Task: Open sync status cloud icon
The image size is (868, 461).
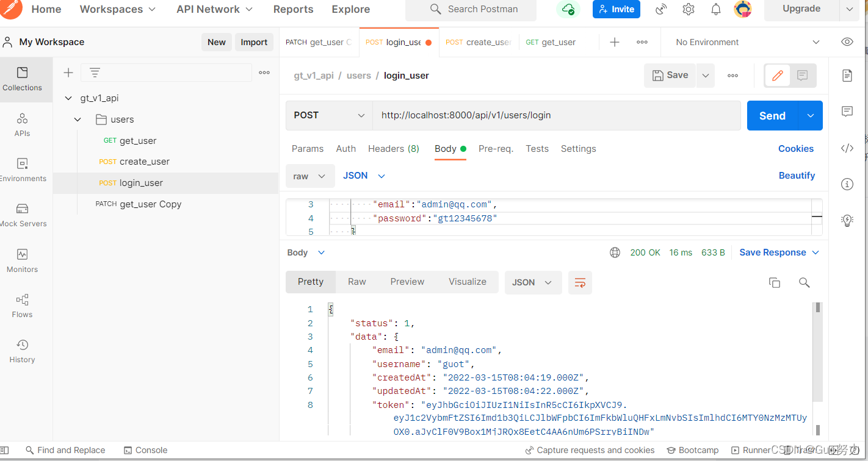Action: coord(568,9)
